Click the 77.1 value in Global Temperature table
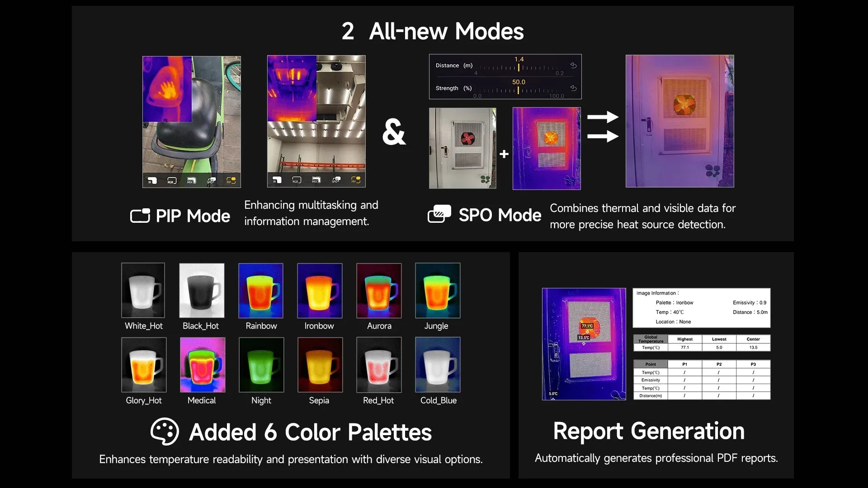868x488 pixels. point(685,347)
